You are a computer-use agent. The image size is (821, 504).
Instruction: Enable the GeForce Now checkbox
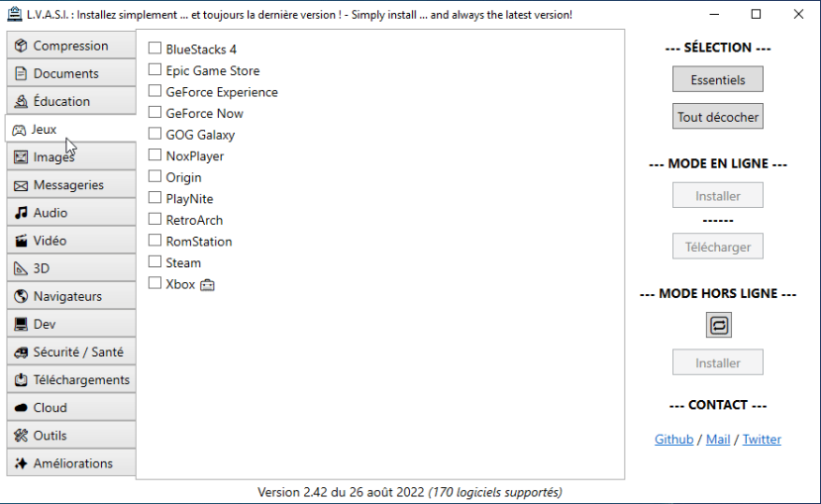[x=154, y=113]
